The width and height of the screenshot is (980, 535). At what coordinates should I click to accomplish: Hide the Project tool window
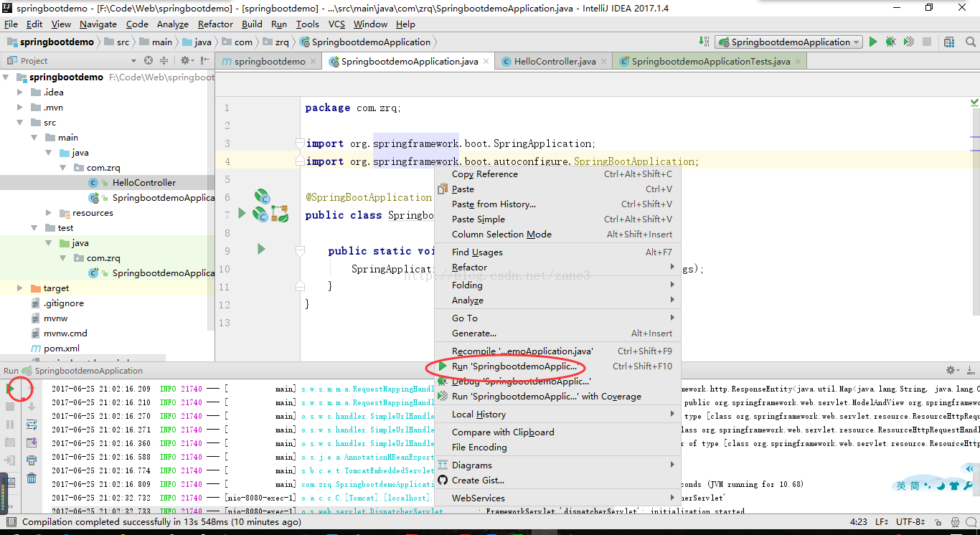point(205,61)
